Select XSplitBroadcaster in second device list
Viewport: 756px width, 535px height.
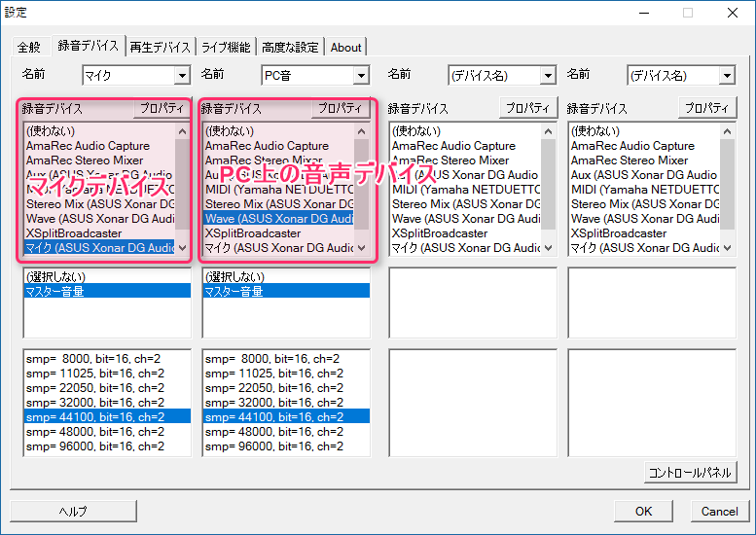pos(278,233)
